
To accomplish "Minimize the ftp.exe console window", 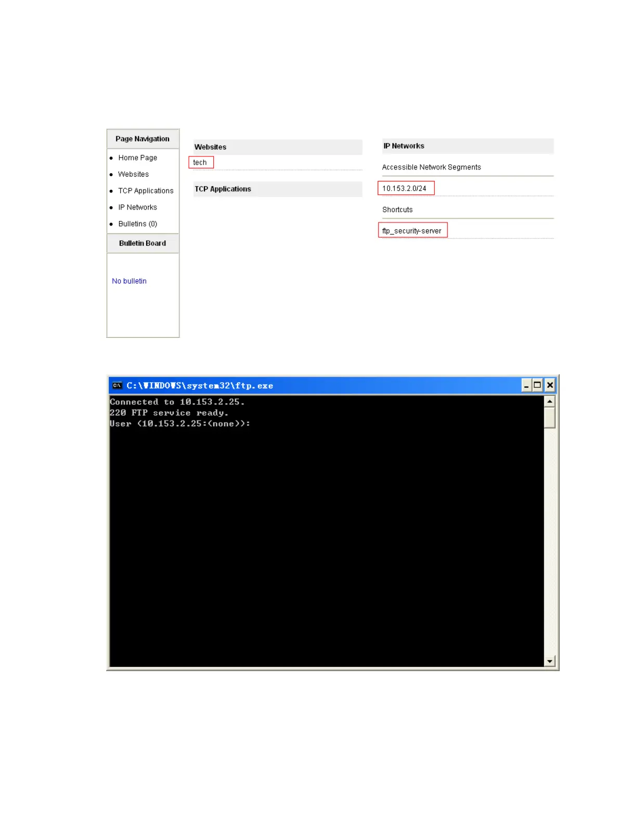I will point(526,385).
